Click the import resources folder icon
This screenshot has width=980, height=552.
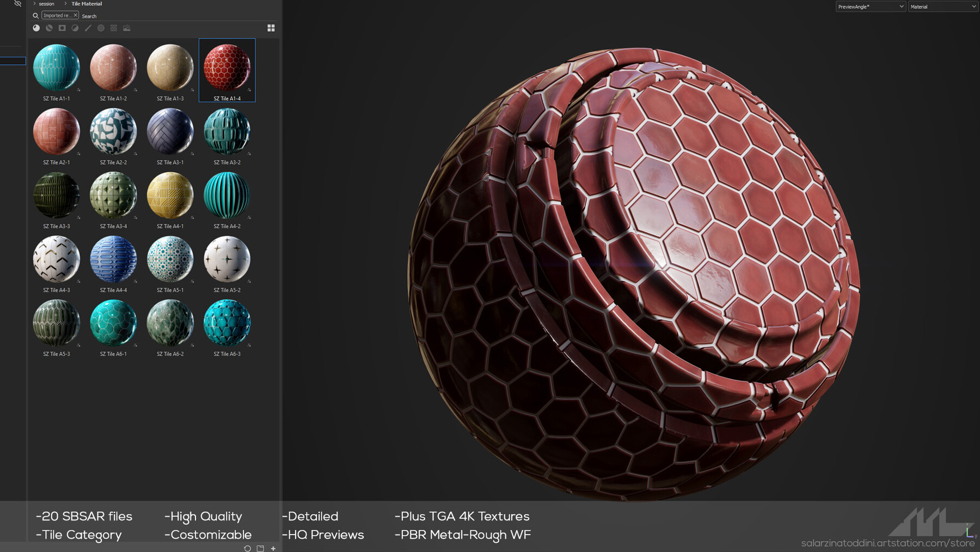click(x=259, y=548)
